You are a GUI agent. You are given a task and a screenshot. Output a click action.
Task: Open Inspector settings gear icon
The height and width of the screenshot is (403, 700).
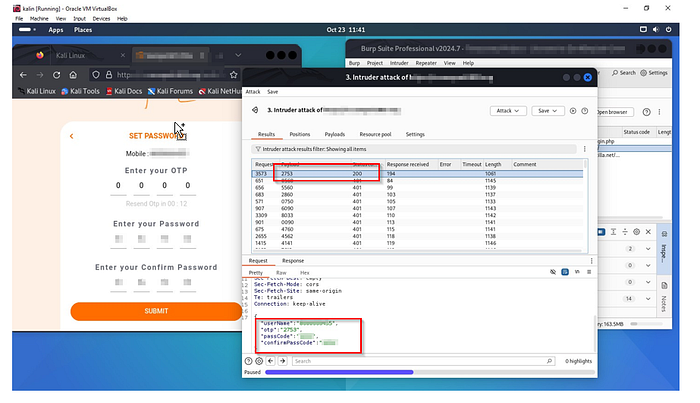click(x=637, y=232)
